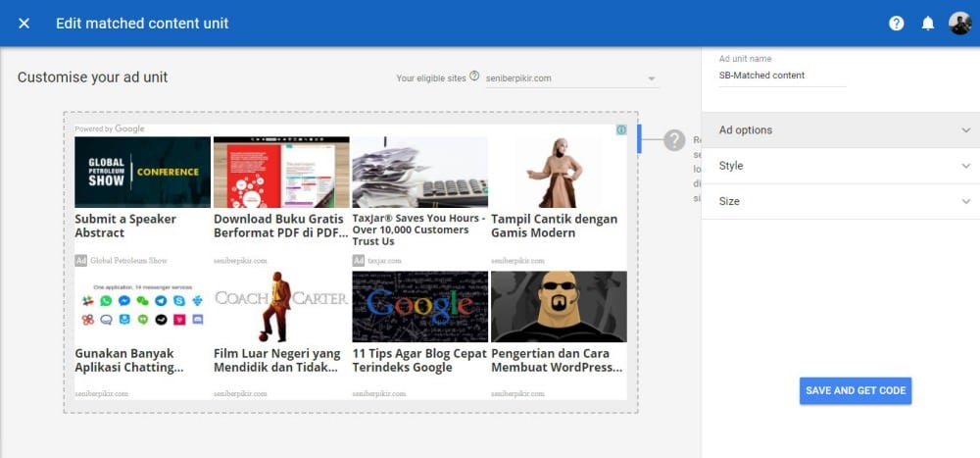Click 'Film Luar Negeri yang Mendidik' headline
Viewport: 980px width, 458px height.
tap(277, 360)
